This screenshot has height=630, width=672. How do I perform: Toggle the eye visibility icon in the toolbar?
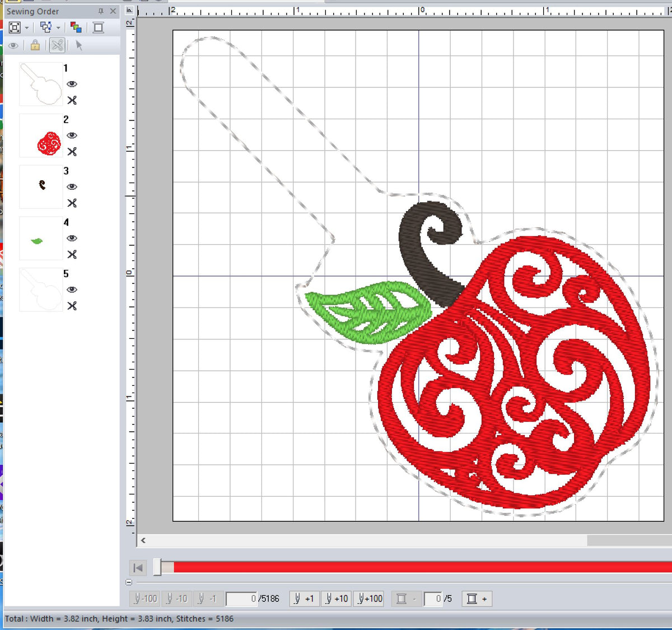13,46
